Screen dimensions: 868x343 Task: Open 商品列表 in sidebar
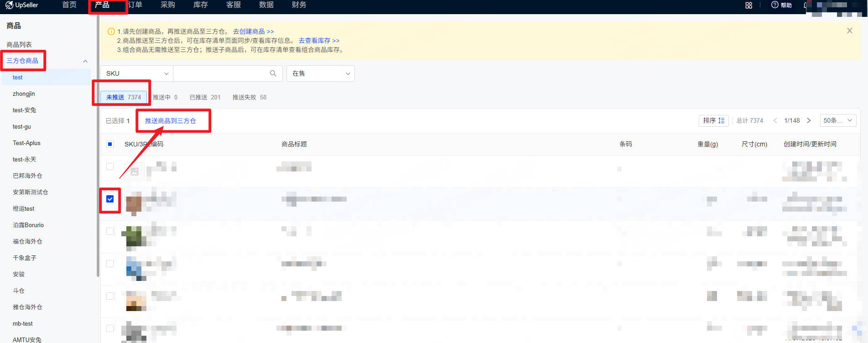[x=19, y=44]
